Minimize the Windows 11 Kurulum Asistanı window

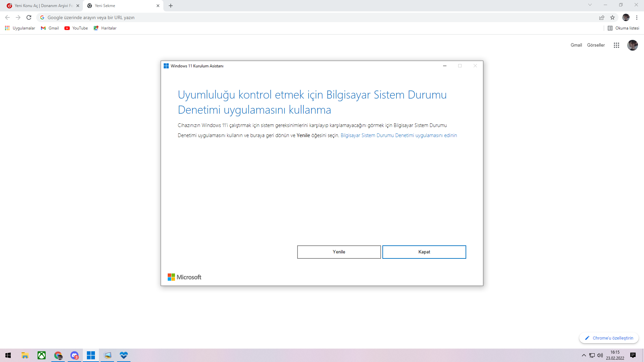[445, 66]
